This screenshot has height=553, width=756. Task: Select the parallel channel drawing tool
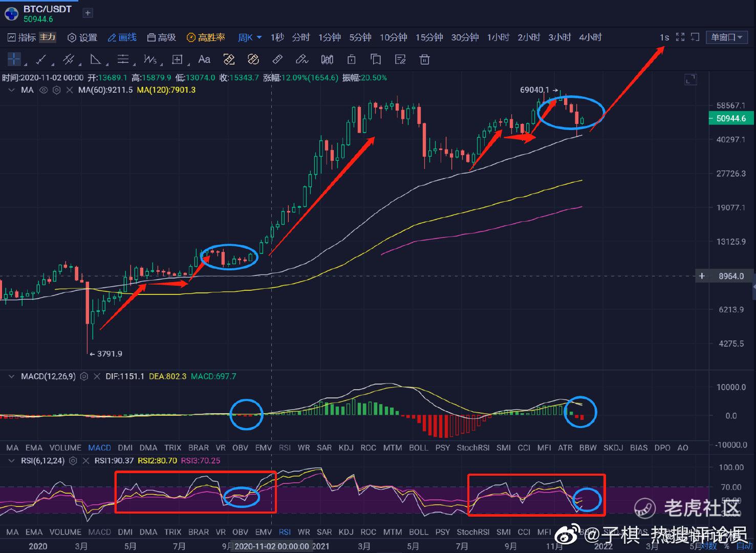click(68, 59)
